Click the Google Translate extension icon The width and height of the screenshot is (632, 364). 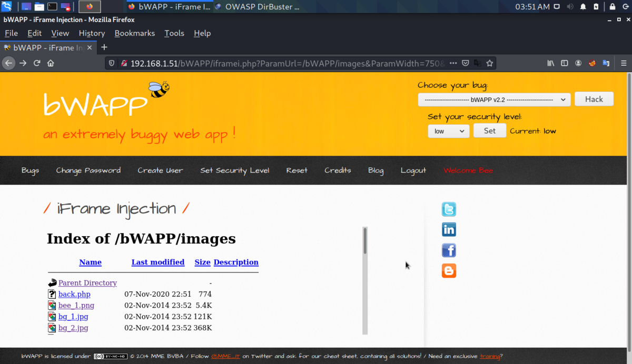pos(606,63)
